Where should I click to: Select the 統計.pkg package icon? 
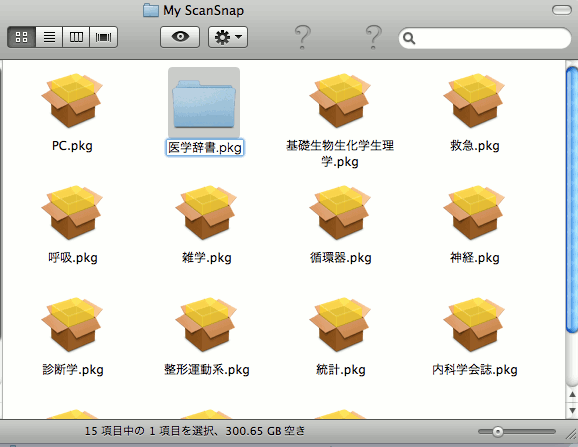[340, 325]
